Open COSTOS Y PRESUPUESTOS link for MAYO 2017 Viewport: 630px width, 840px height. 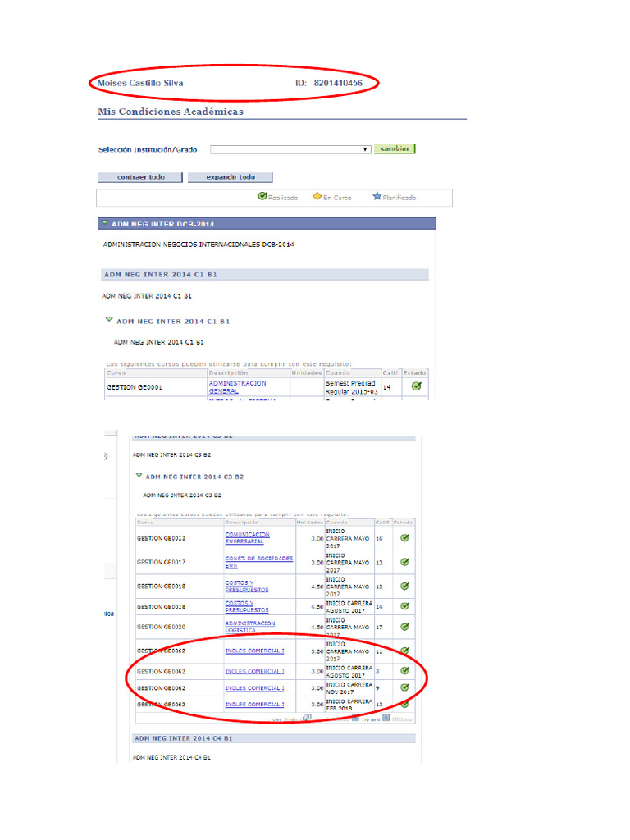tap(247, 586)
